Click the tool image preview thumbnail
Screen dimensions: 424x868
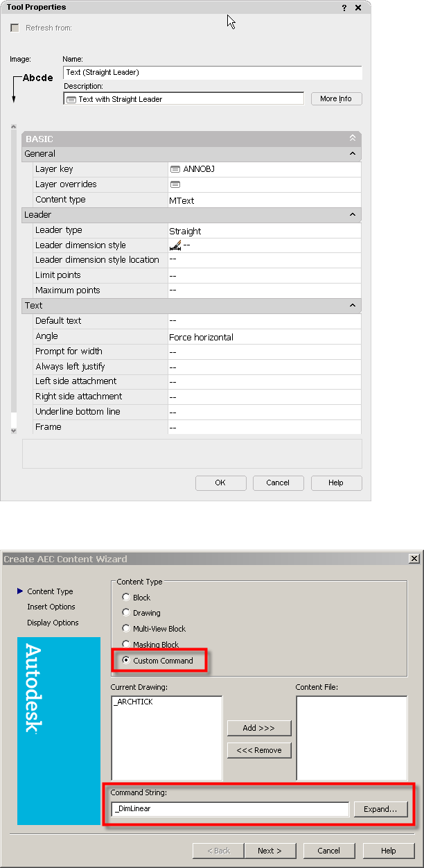click(33, 85)
